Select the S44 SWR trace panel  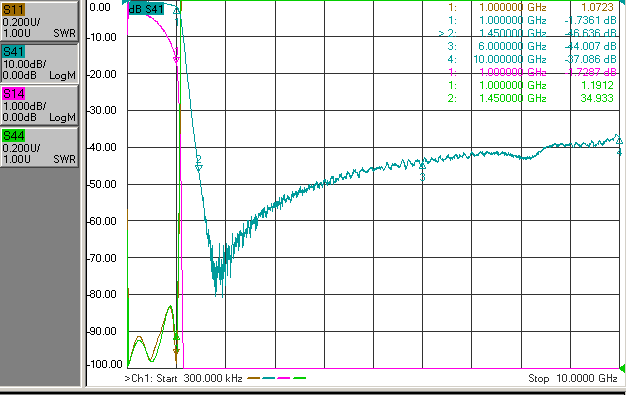pos(39,147)
